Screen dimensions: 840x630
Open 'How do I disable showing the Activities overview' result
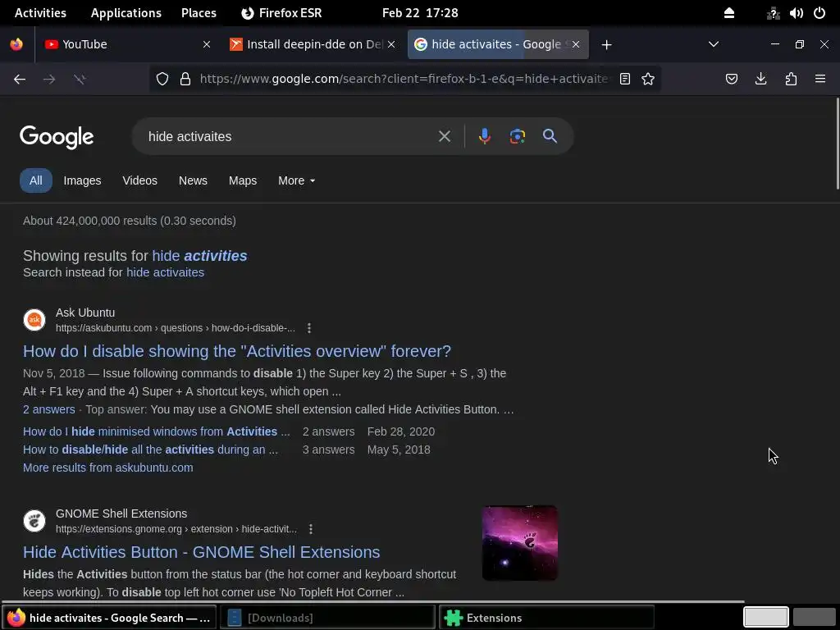click(237, 351)
